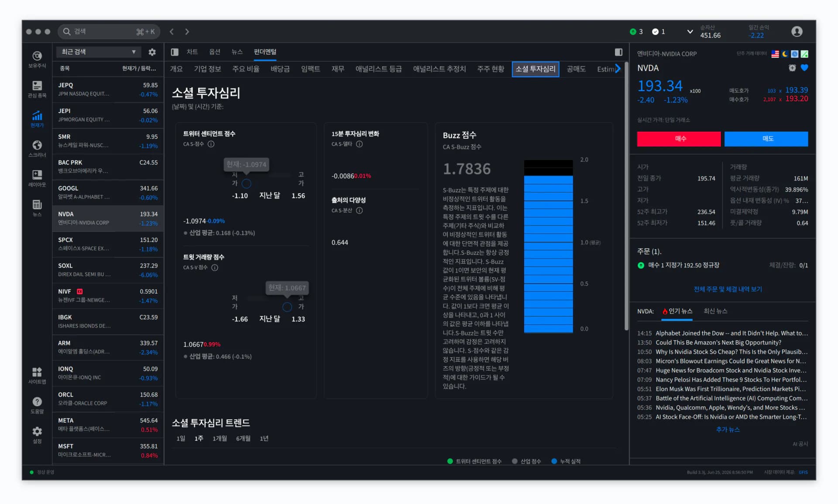Switch to the 차트 tab
Screen dimensions: 838x504
point(192,52)
